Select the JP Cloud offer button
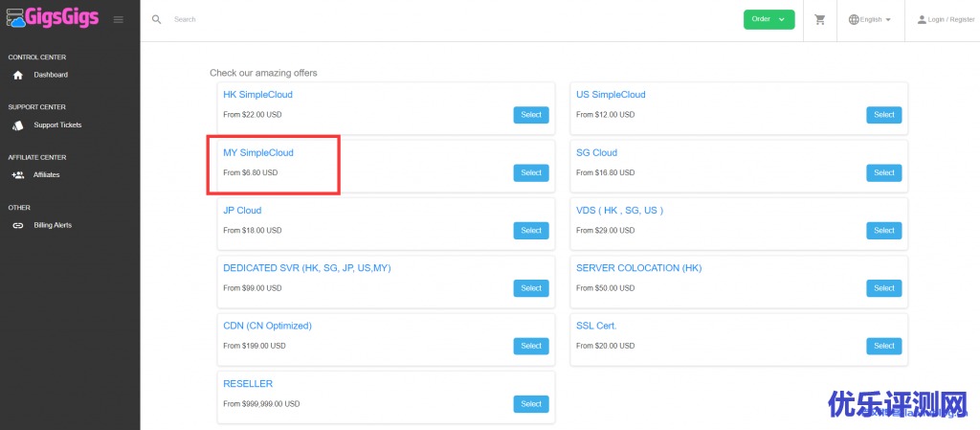The image size is (980, 430). pos(531,231)
